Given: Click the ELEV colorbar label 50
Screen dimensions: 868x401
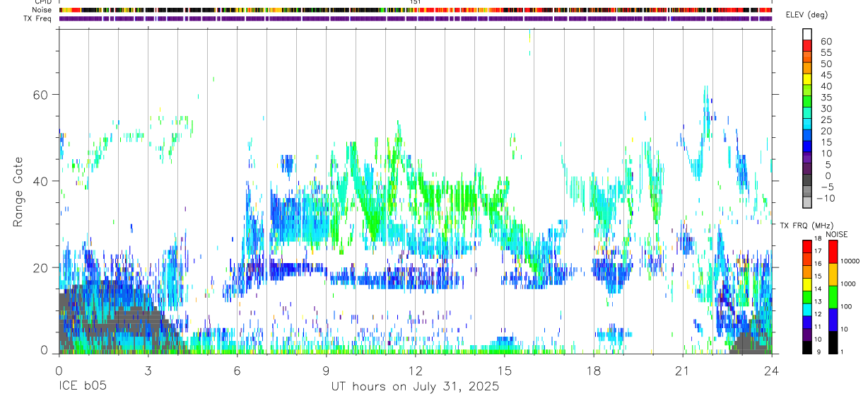Looking at the screenshot, I should click(826, 64).
